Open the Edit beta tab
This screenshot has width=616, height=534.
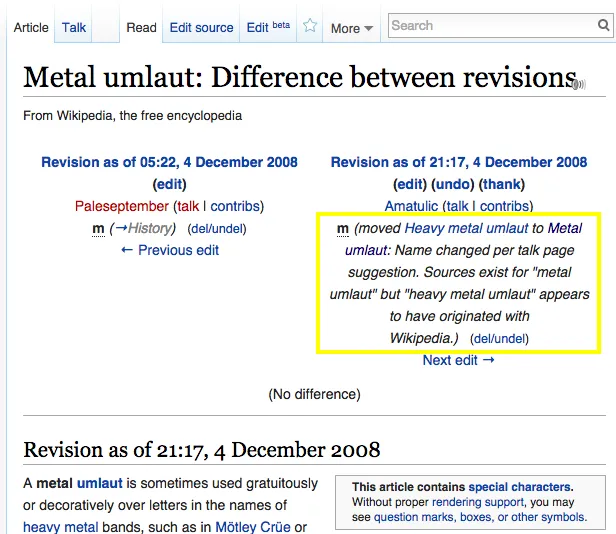[x=268, y=27]
